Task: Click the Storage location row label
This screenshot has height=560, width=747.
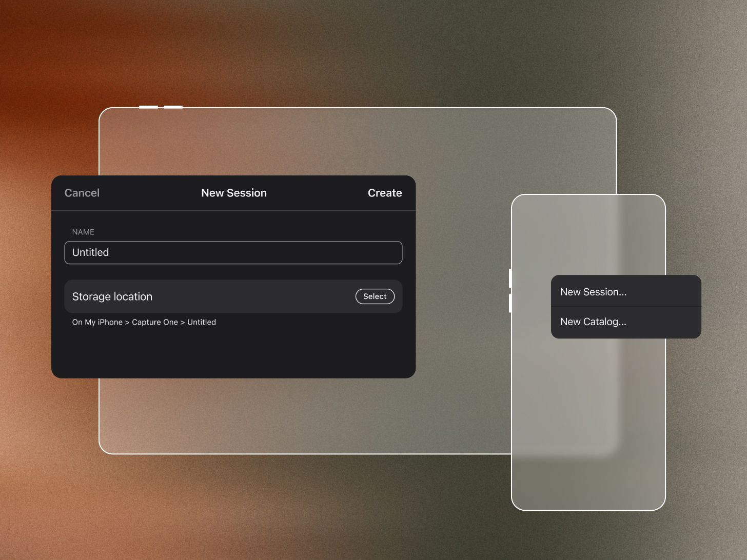Action: coord(112,296)
